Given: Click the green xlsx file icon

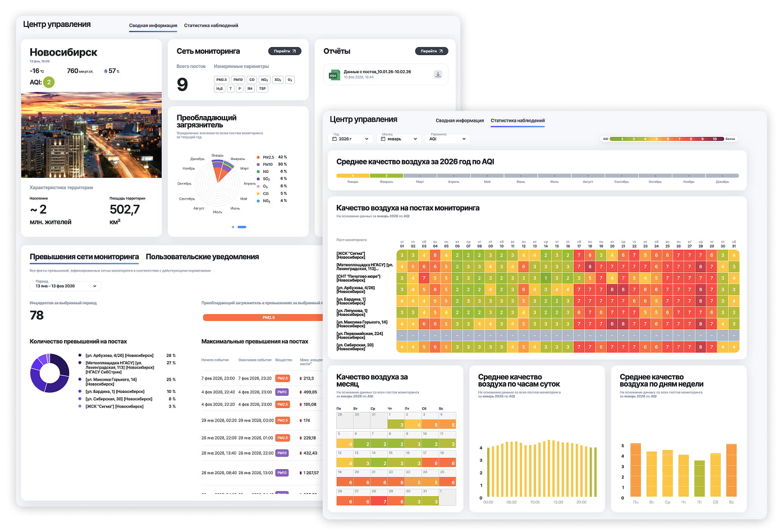Looking at the screenshot, I should click(x=333, y=75).
